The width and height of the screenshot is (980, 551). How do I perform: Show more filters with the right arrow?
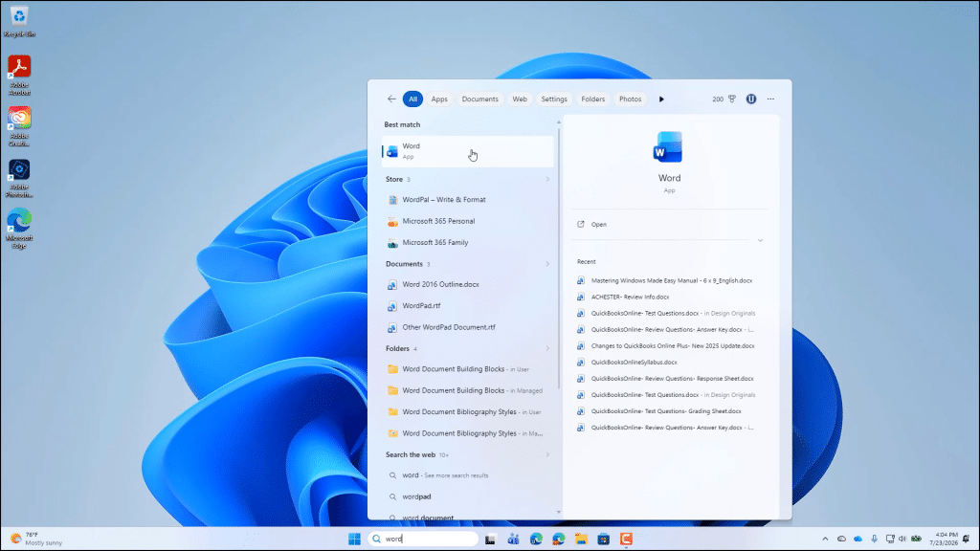661,99
